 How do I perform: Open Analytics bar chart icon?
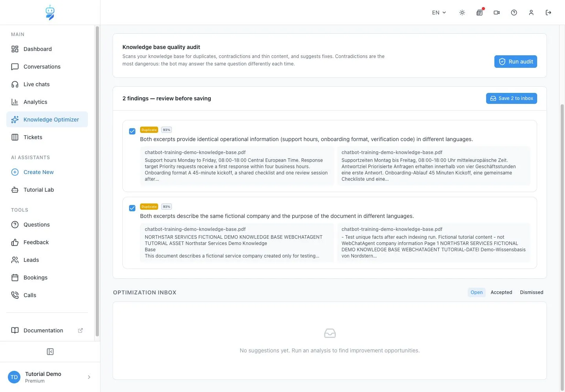click(x=15, y=102)
